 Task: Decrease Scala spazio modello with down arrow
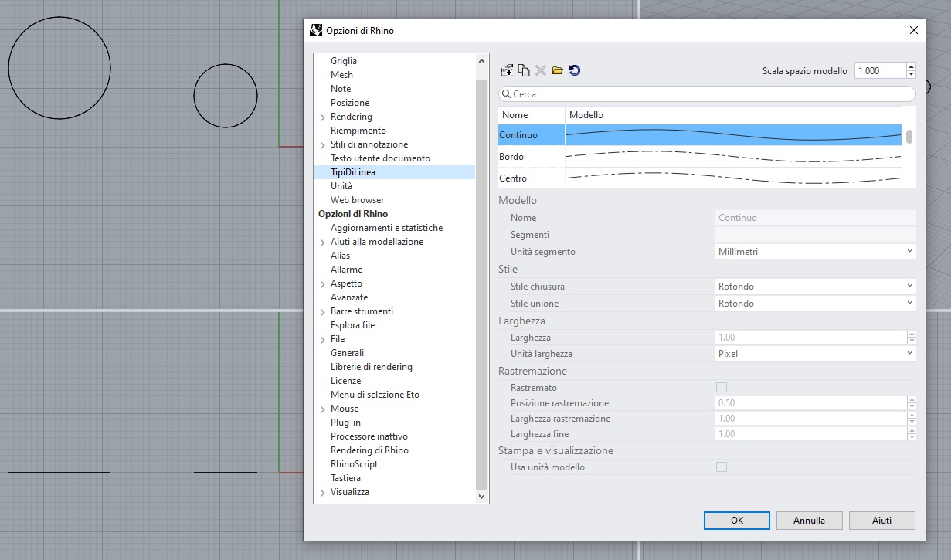[x=911, y=75]
